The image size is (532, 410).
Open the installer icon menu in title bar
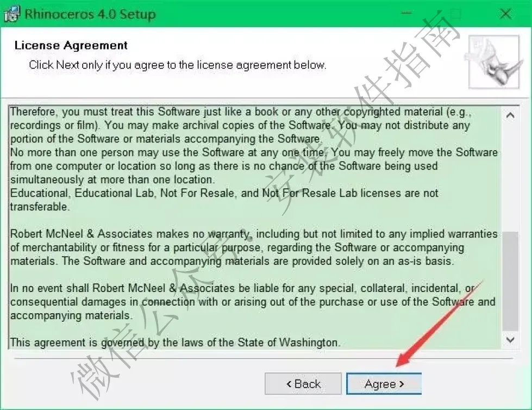[x=11, y=14]
